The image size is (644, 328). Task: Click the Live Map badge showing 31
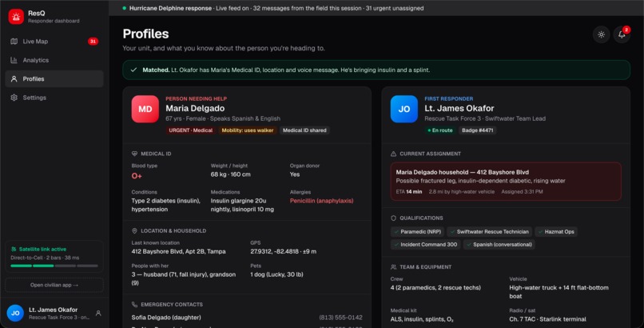[93, 42]
